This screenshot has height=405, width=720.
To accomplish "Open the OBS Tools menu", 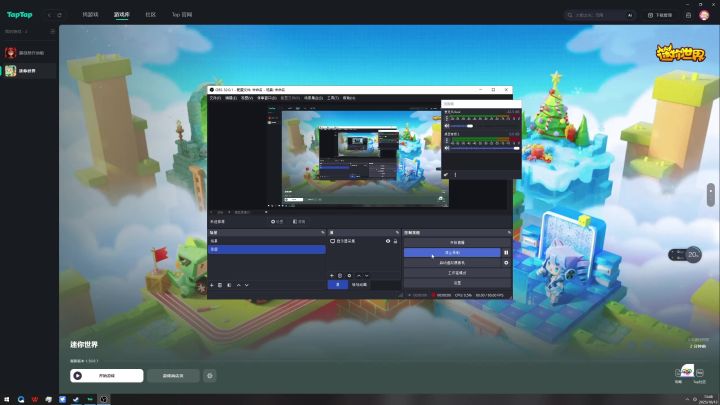I will pyautogui.click(x=333, y=98).
